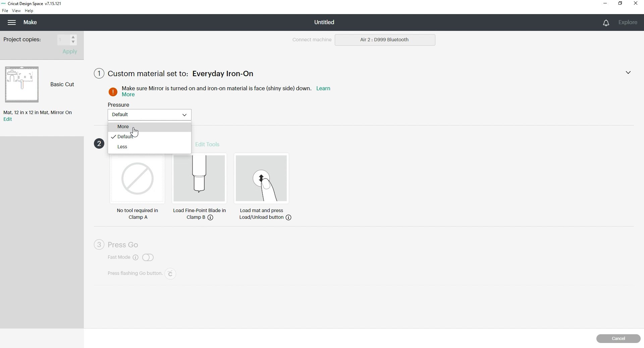
Task: Click Edit Tools link
Action: tap(207, 144)
